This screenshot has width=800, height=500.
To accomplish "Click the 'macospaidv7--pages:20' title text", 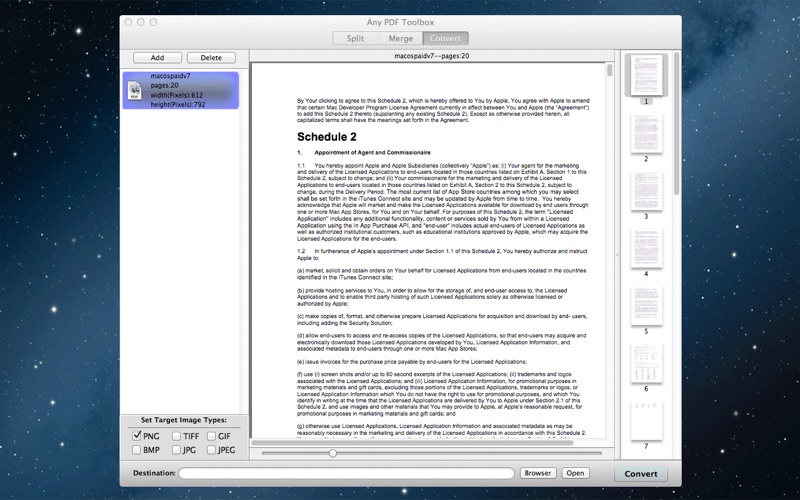I will tap(432, 56).
